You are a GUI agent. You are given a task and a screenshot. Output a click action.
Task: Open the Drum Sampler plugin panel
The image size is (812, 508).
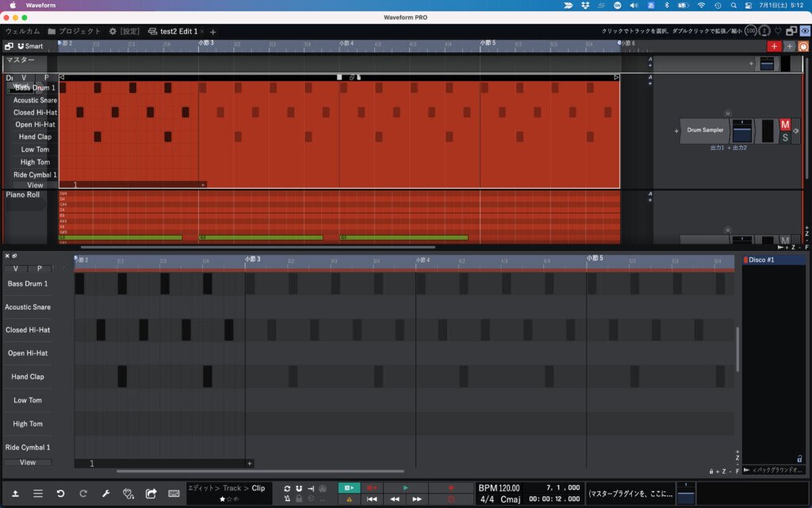coord(704,130)
